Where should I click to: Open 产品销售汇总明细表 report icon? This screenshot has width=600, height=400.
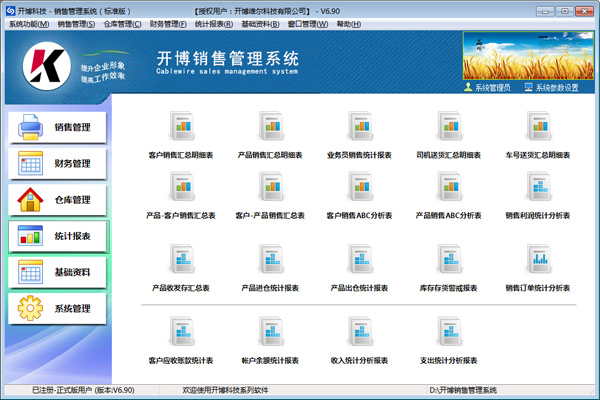click(271, 126)
